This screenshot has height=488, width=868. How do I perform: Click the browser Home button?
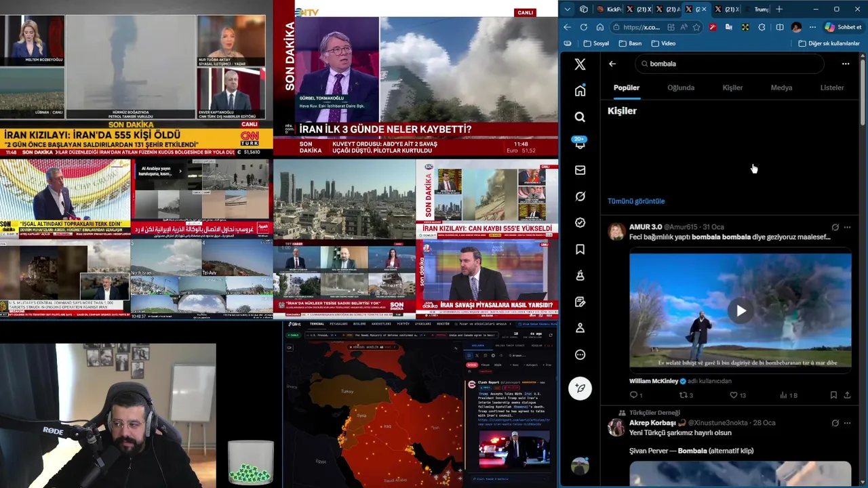tap(600, 27)
